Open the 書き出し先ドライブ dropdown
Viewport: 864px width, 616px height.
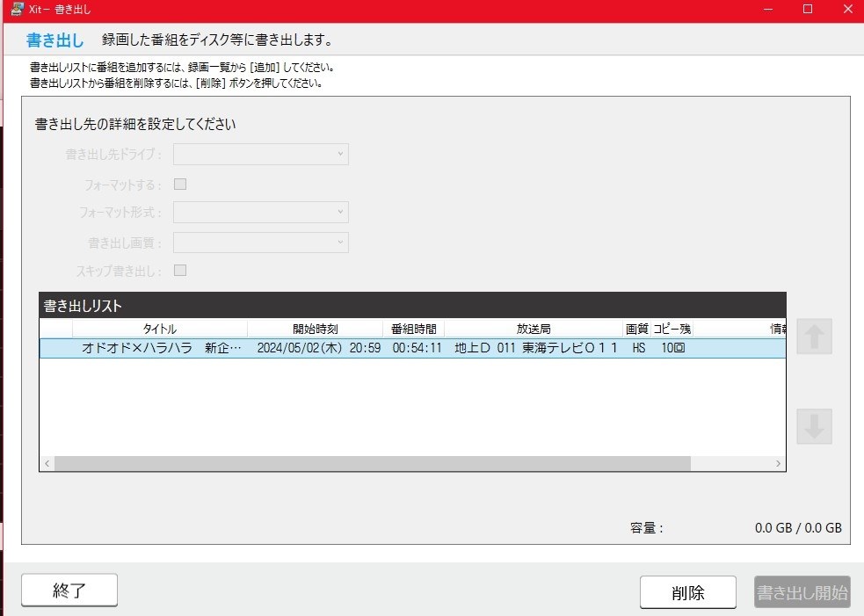point(261,155)
